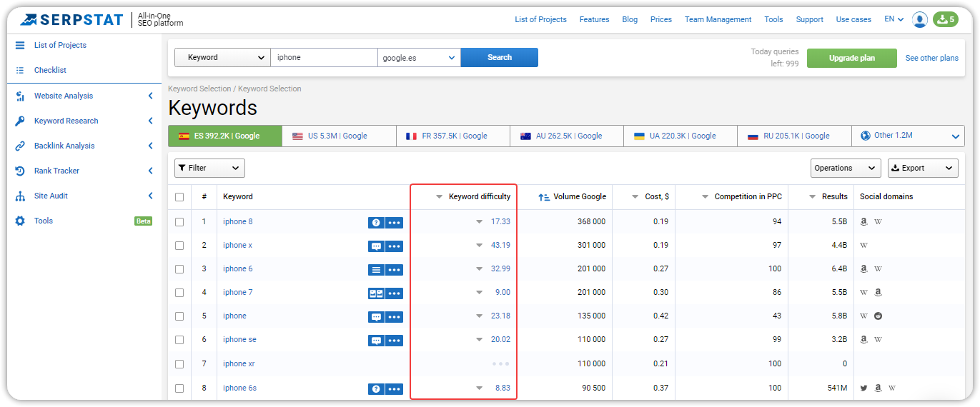Open three-dots menu for iphone 7

pyautogui.click(x=394, y=293)
